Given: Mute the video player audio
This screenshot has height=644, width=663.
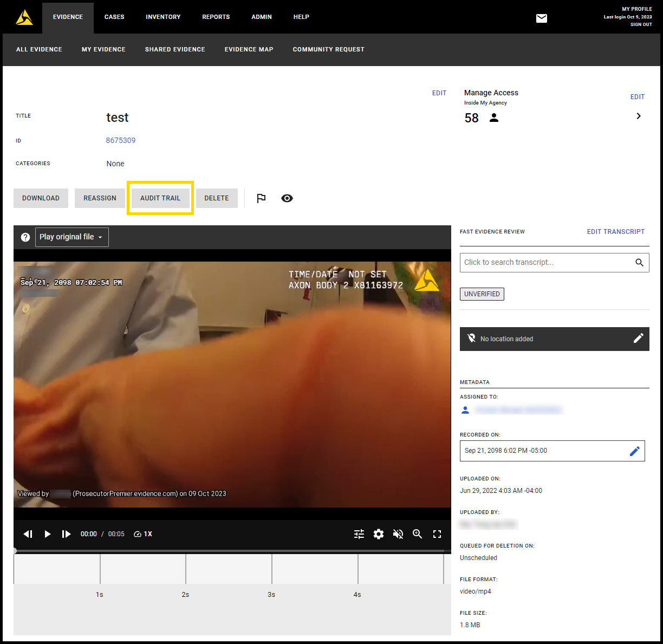Looking at the screenshot, I should click(398, 534).
